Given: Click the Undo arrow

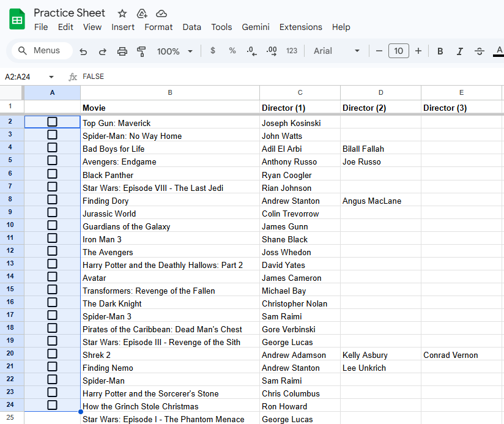Looking at the screenshot, I should [83, 51].
